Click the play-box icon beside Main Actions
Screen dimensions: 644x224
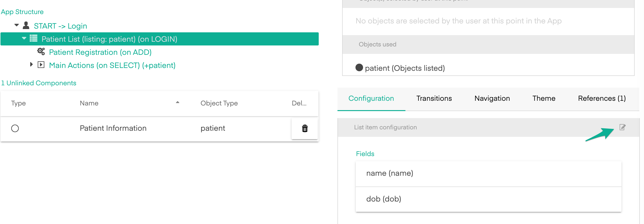click(41, 65)
